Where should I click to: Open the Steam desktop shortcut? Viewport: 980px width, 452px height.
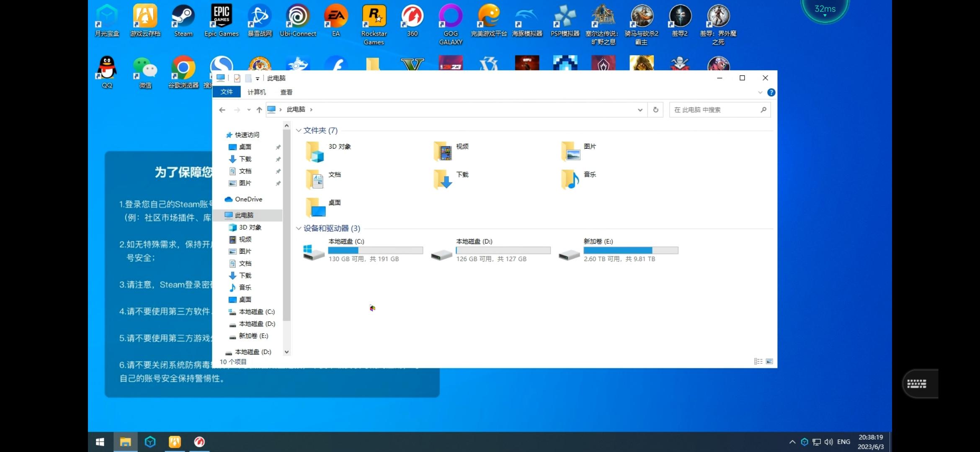[x=183, y=20]
